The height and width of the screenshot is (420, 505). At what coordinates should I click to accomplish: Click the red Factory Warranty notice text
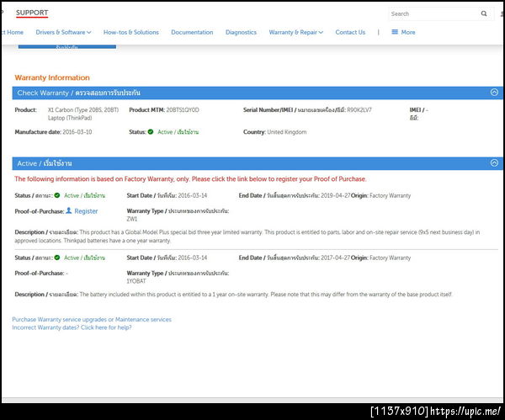tap(190, 178)
